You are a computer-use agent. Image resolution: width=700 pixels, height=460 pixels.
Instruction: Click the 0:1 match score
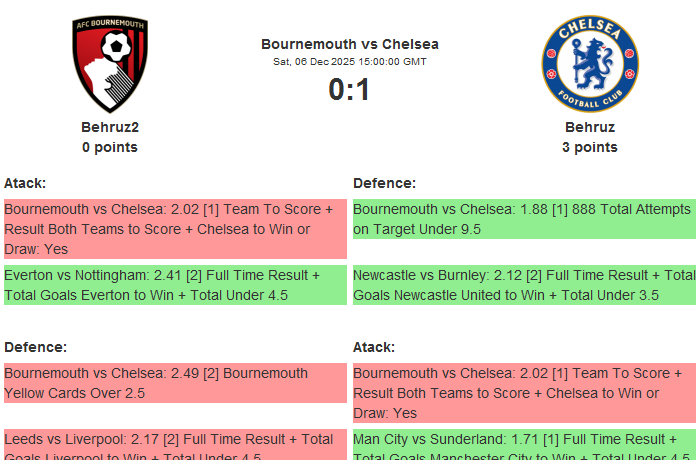click(350, 90)
